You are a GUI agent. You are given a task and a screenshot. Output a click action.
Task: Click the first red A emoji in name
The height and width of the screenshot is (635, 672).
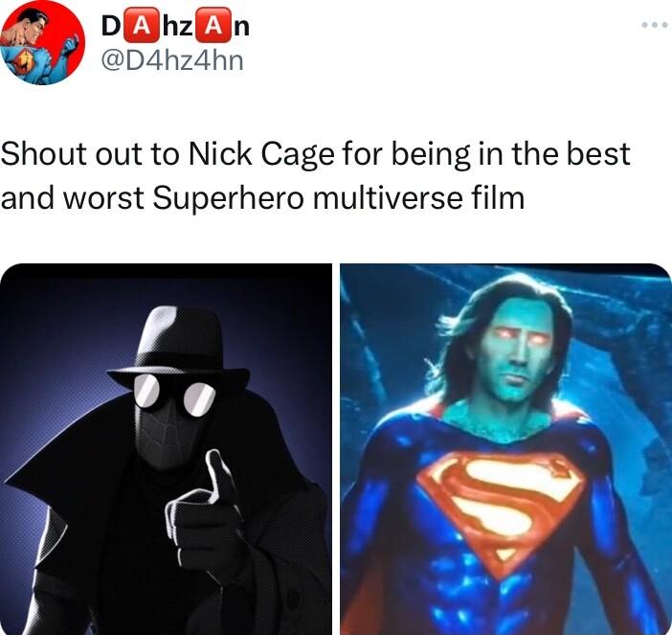[141, 27]
